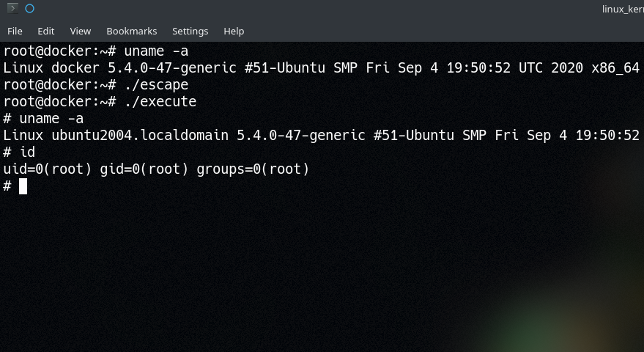The height and width of the screenshot is (352, 644).
Task: Click the terminal cursor block at the prompt
Action: [23, 186]
